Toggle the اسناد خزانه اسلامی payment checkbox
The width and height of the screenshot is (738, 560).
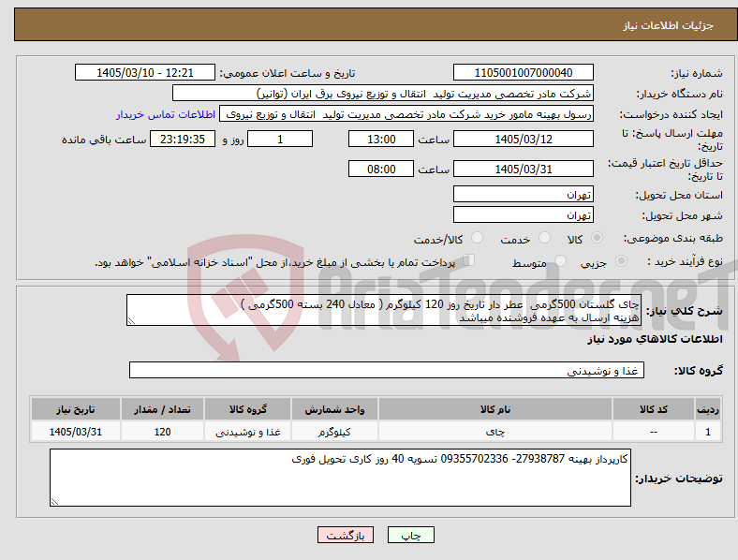tap(468, 260)
